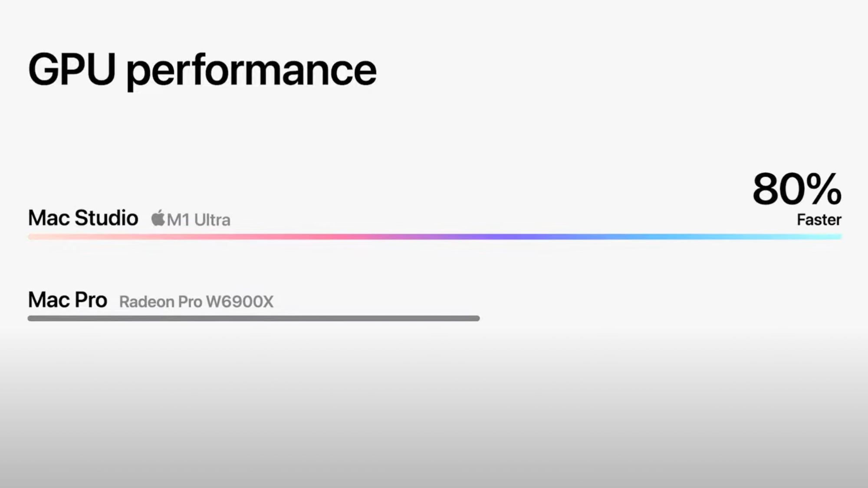Select the word "GPU" in the title

coord(72,69)
